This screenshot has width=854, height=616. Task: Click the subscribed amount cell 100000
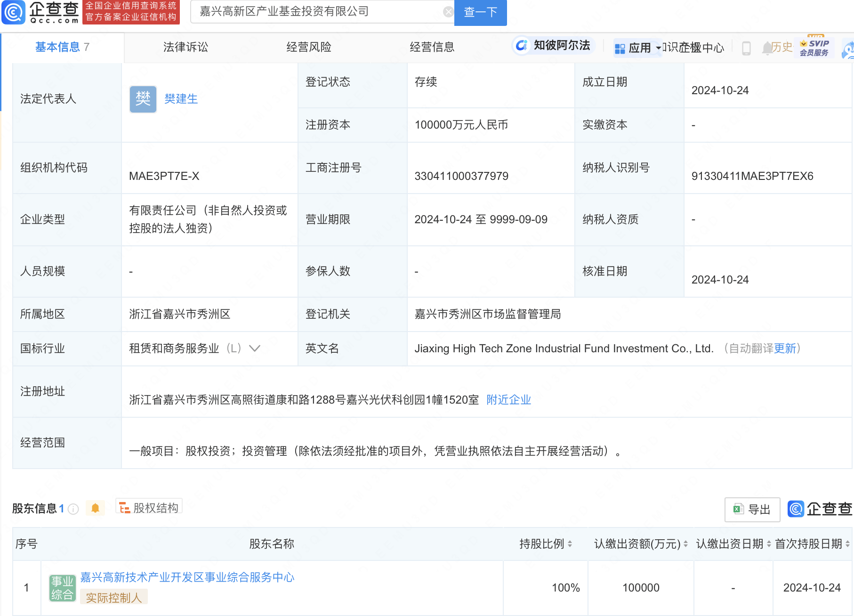point(641,588)
